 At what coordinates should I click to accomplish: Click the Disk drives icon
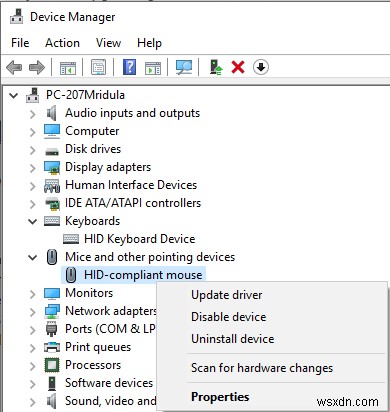52,152
